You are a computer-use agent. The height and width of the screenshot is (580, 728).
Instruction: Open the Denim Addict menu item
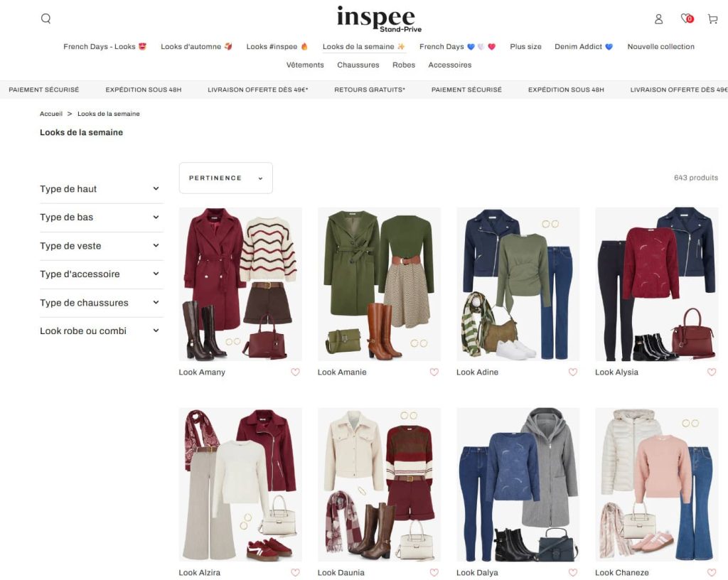pos(583,47)
